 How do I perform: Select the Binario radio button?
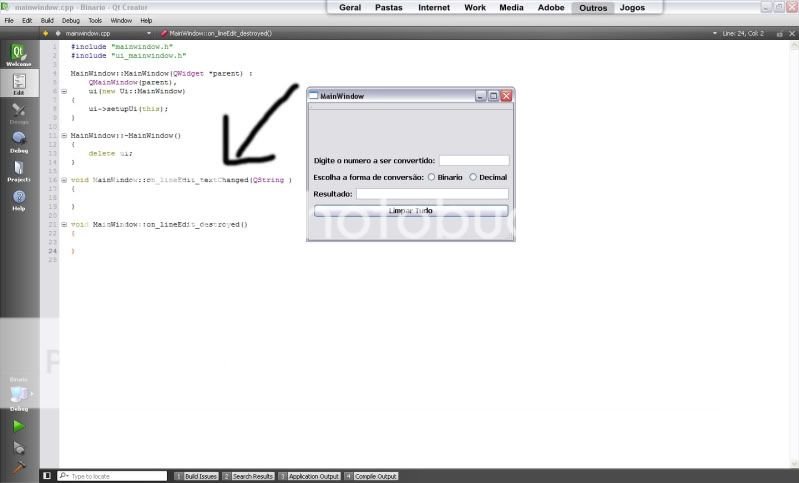coord(432,177)
